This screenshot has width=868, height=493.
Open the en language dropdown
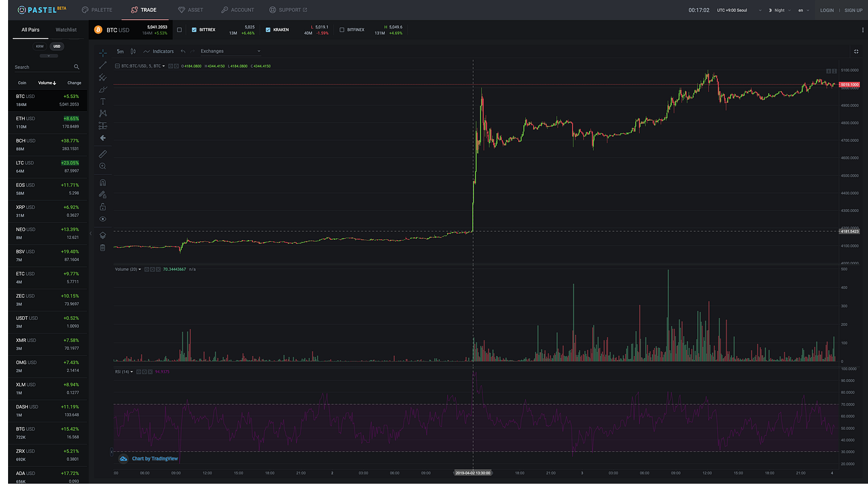point(804,10)
